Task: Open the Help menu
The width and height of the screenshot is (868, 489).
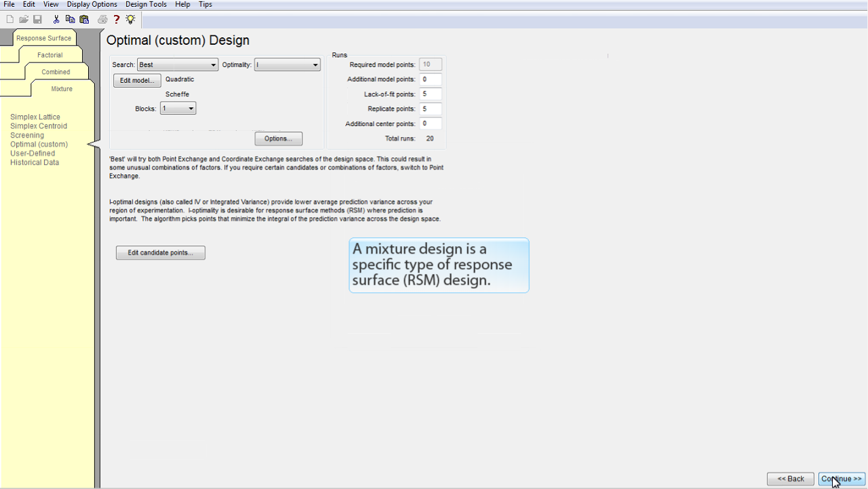Action: [x=182, y=4]
